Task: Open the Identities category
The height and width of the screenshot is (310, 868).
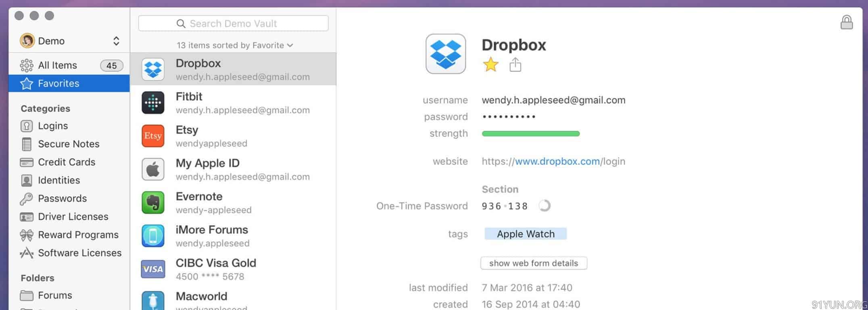Action: point(69,180)
